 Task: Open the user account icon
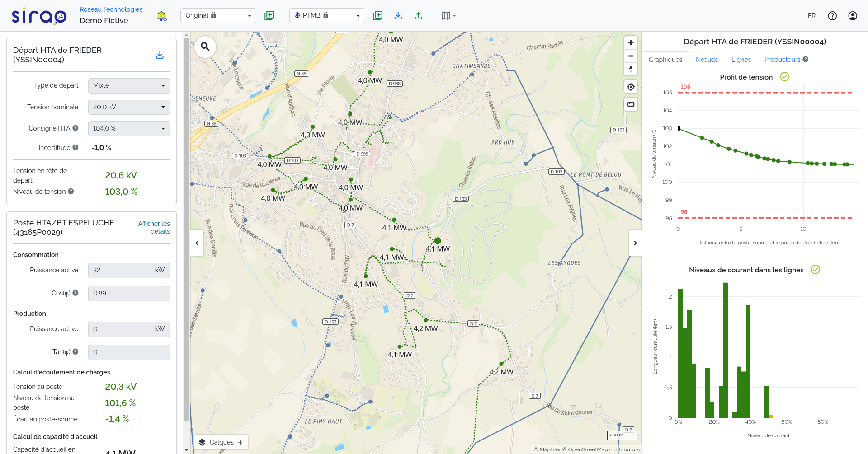[x=853, y=16]
